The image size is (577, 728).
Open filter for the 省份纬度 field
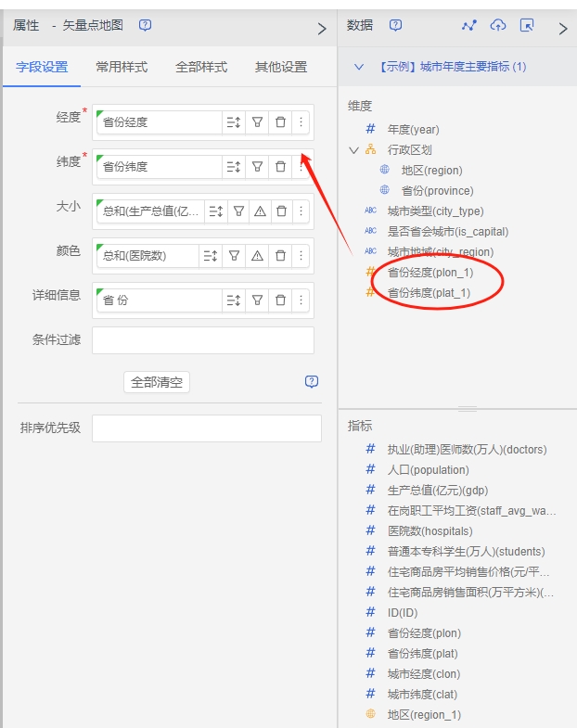(258, 167)
